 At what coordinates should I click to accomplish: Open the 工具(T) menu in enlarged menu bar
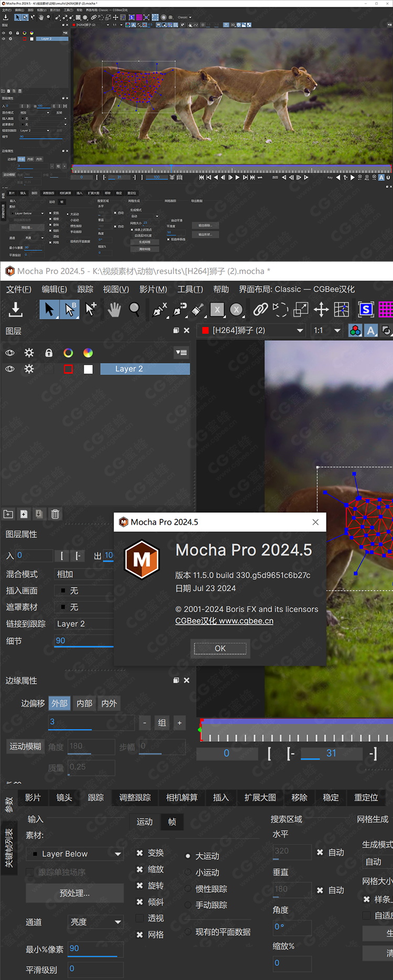tap(190, 290)
